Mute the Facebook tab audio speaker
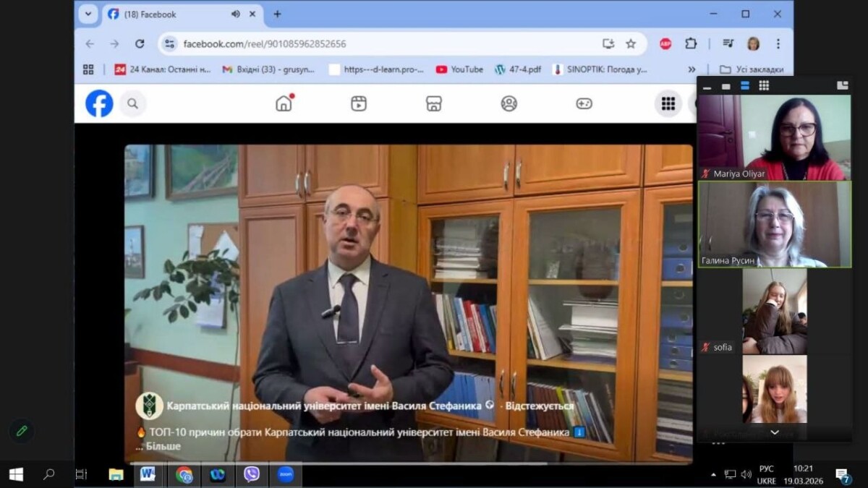Screen dimensions: 868x488 tap(236, 14)
